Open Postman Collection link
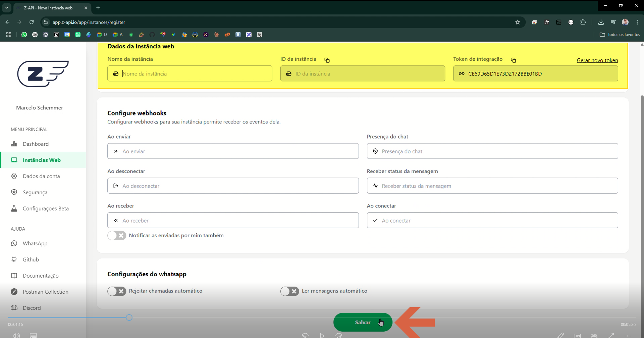Viewport: 644px width, 338px height. (43, 292)
